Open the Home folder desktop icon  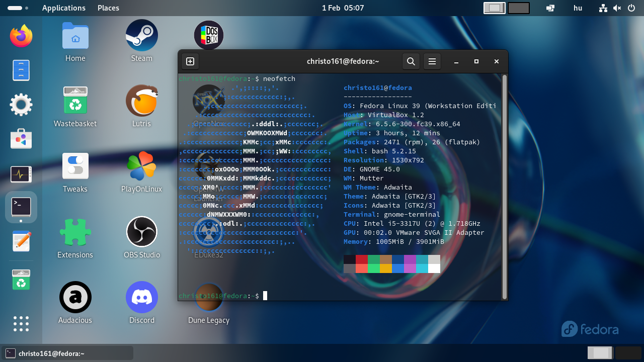tap(75, 42)
